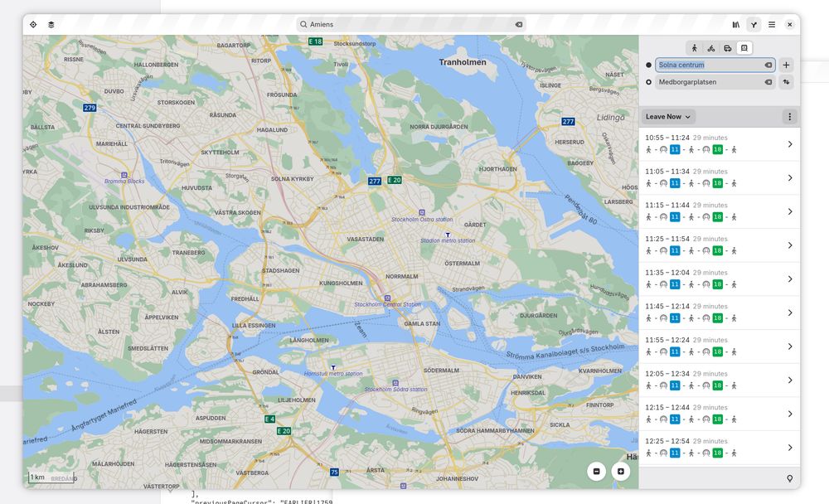
Task: Open the favorites bookmarks list
Action: click(734, 24)
